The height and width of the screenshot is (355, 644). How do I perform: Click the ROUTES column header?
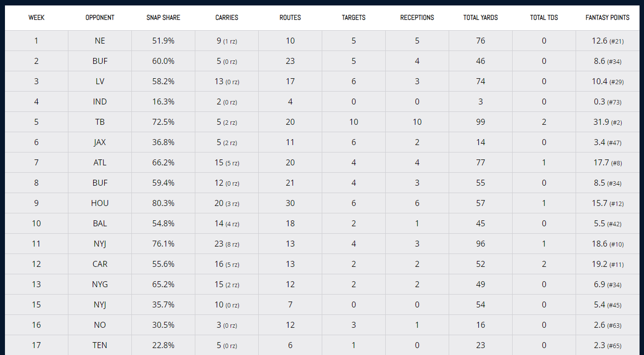[290, 17]
